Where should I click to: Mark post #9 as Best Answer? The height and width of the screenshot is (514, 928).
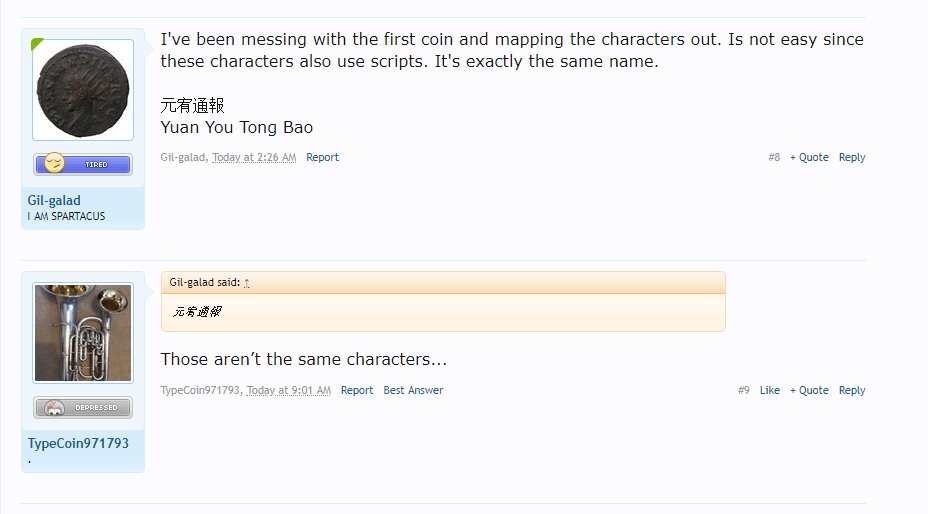(413, 390)
